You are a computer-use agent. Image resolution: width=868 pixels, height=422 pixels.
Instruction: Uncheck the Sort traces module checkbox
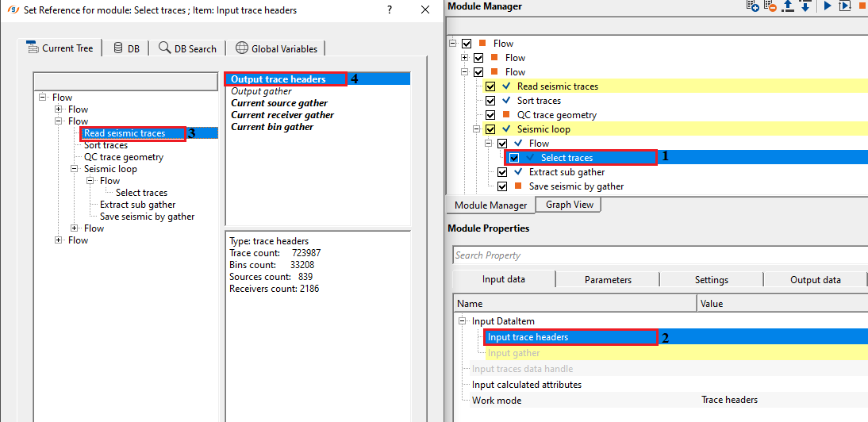(490, 101)
